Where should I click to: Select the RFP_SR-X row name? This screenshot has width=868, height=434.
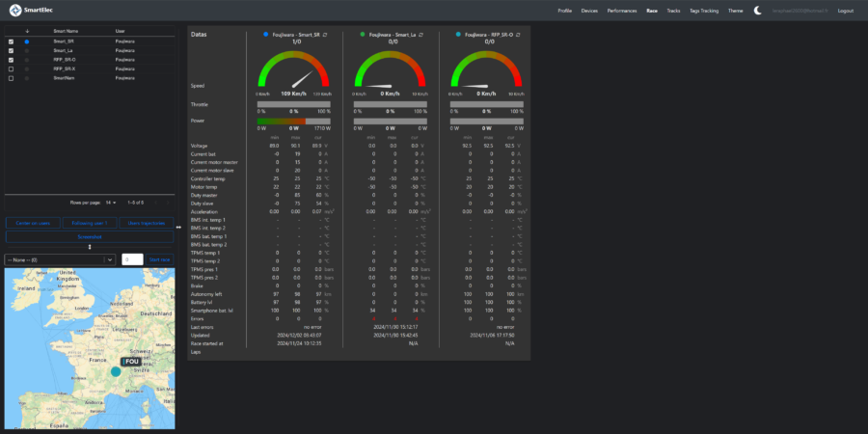pyautogui.click(x=65, y=68)
